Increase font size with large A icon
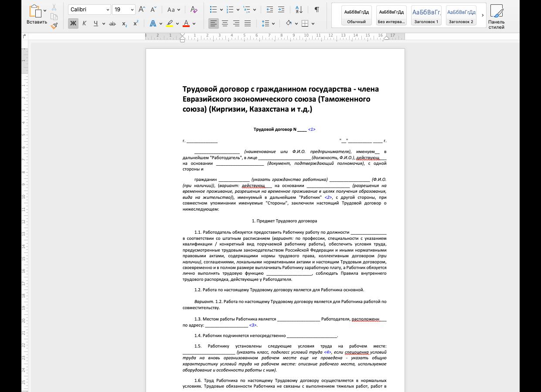Image resolution: width=541 pixels, height=392 pixels. coord(142,10)
